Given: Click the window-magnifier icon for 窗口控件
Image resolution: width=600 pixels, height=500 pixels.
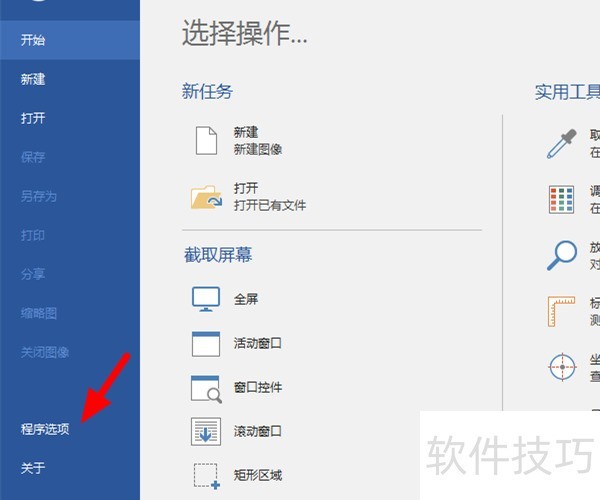Looking at the screenshot, I should (x=206, y=389).
